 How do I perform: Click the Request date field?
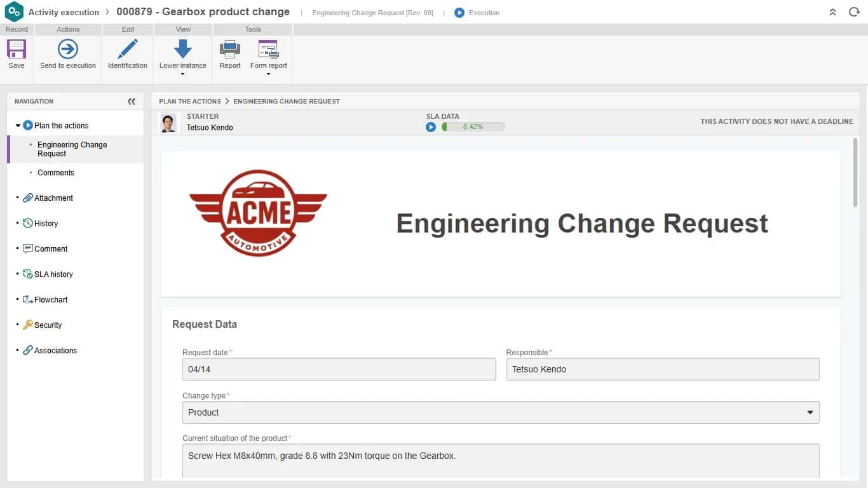tap(339, 369)
